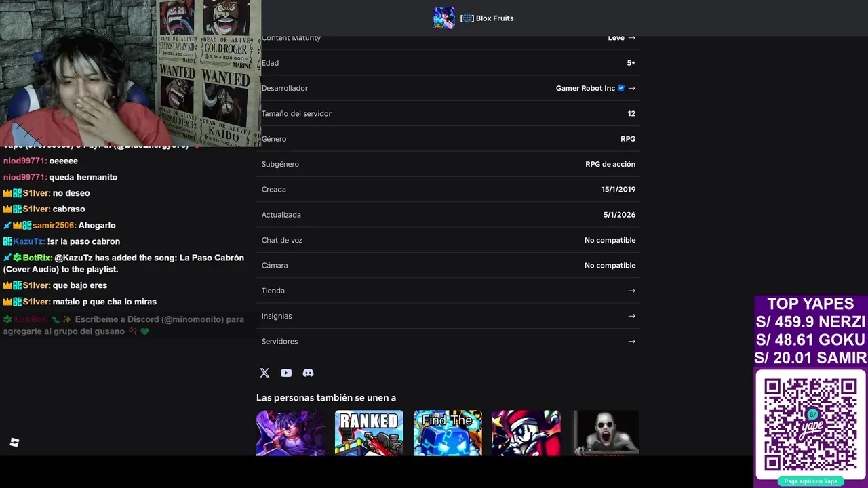Image resolution: width=868 pixels, height=488 pixels.
Task: Click the Subgénero label
Action: [x=280, y=164]
